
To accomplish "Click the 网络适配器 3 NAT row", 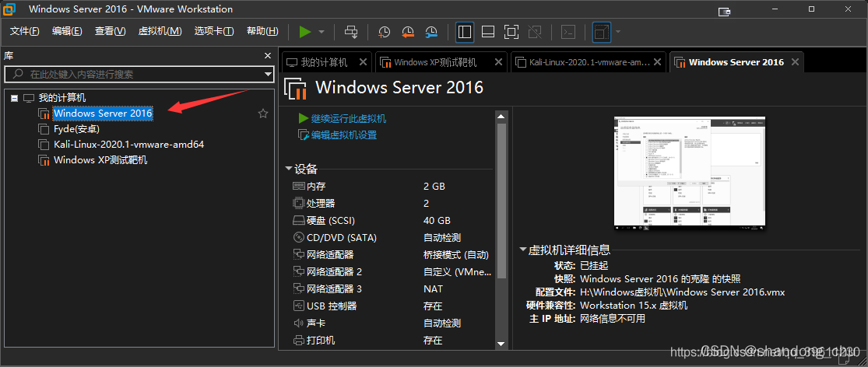I will click(392, 288).
